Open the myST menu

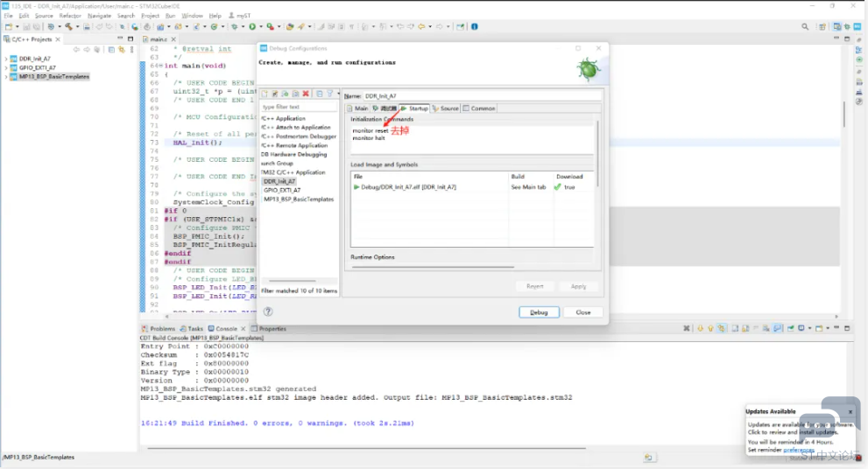click(240, 16)
